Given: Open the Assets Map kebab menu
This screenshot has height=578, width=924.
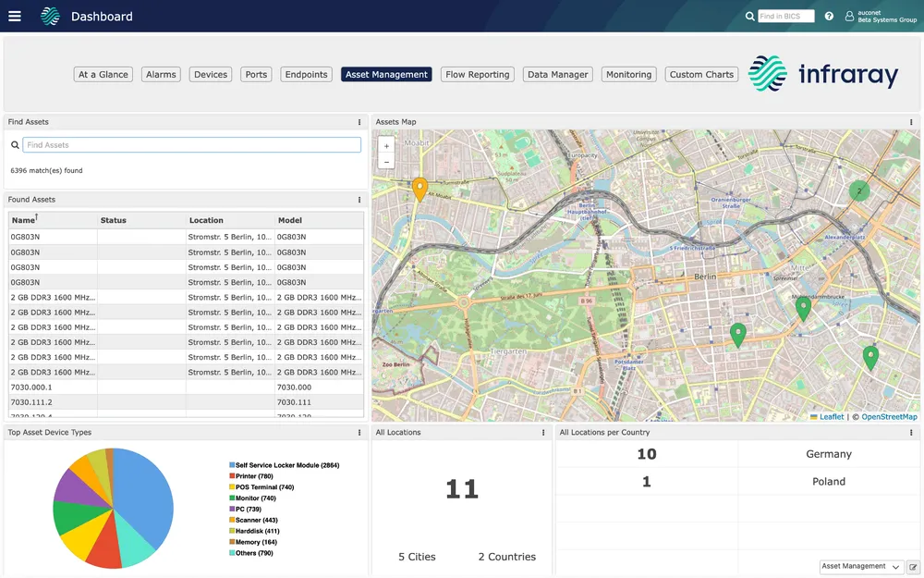Looking at the screenshot, I should 913,121.
